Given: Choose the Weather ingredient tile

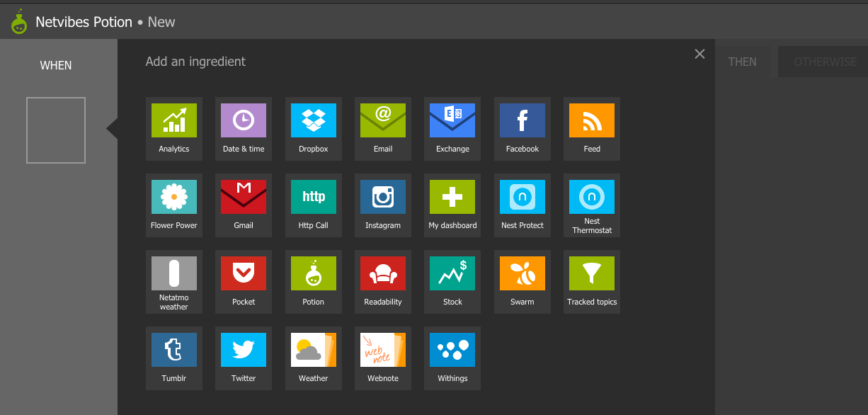Looking at the screenshot, I should 314,358.
